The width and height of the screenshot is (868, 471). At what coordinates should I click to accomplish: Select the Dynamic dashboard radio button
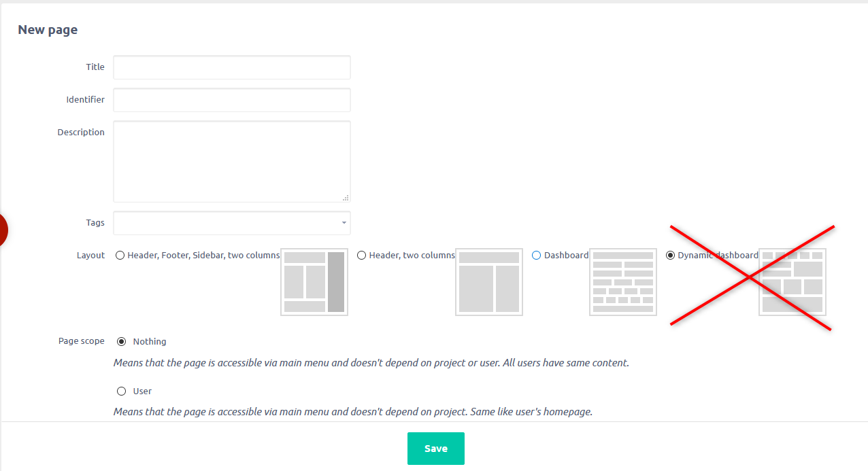pos(670,256)
